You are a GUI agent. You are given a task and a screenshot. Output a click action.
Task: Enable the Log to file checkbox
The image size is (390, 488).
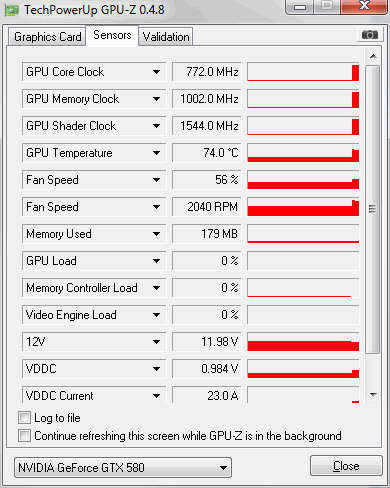24,417
